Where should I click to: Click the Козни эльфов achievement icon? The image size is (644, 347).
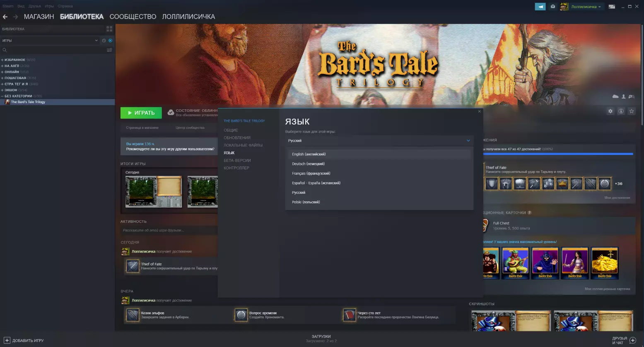[133, 315]
